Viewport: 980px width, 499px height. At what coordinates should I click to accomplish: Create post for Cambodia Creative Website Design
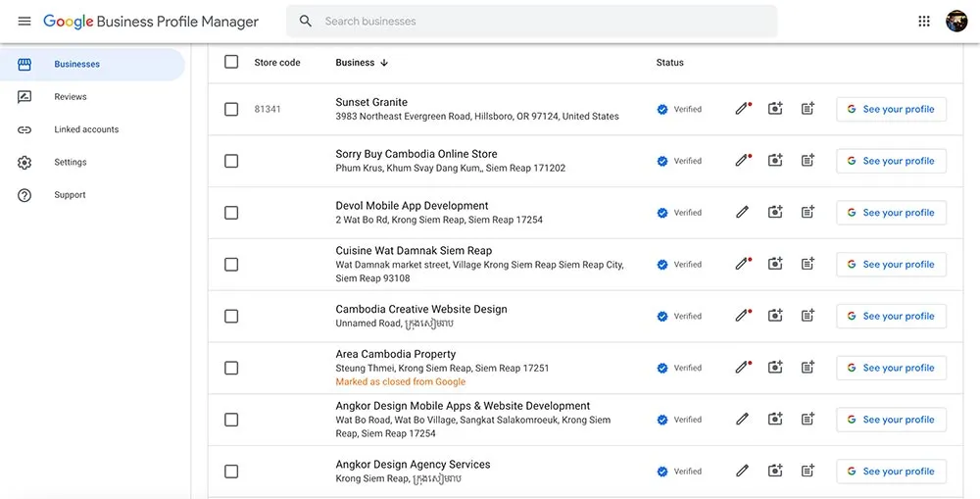pyautogui.click(x=808, y=317)
